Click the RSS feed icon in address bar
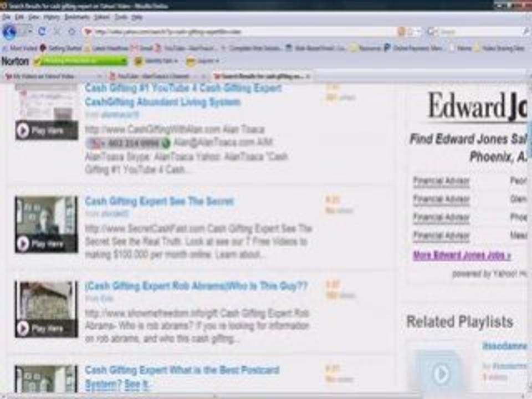532x399 pixels. 401,32
